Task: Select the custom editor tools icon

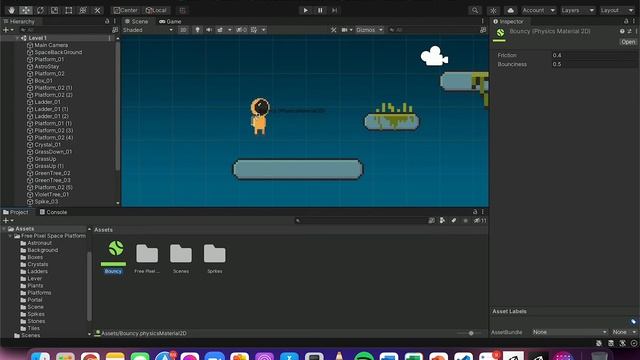Action: click(x=97, y=10)
